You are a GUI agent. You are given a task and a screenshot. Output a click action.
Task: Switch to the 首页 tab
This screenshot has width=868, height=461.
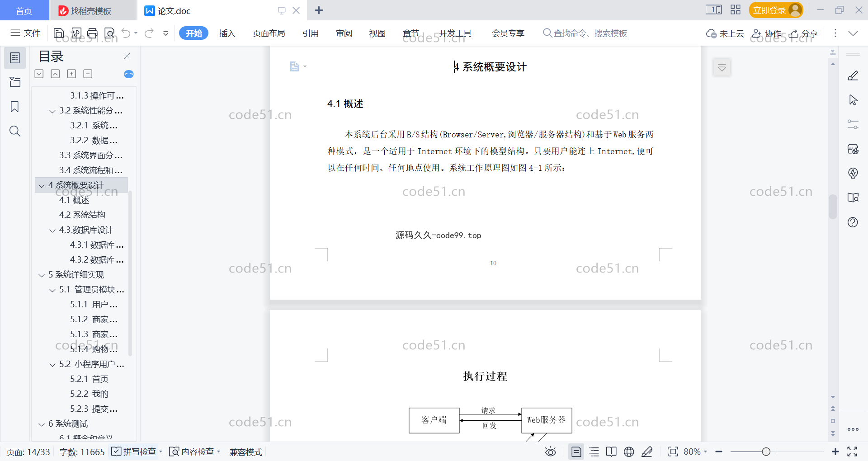coord(24,10)
